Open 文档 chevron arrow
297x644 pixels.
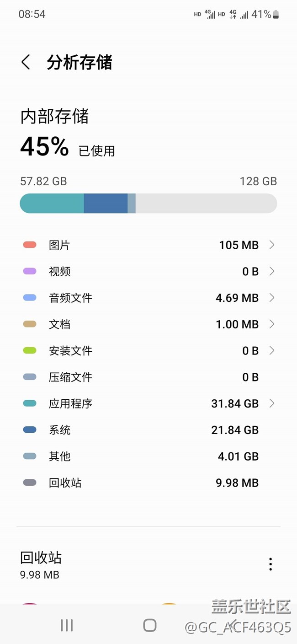tap(272, 324)
